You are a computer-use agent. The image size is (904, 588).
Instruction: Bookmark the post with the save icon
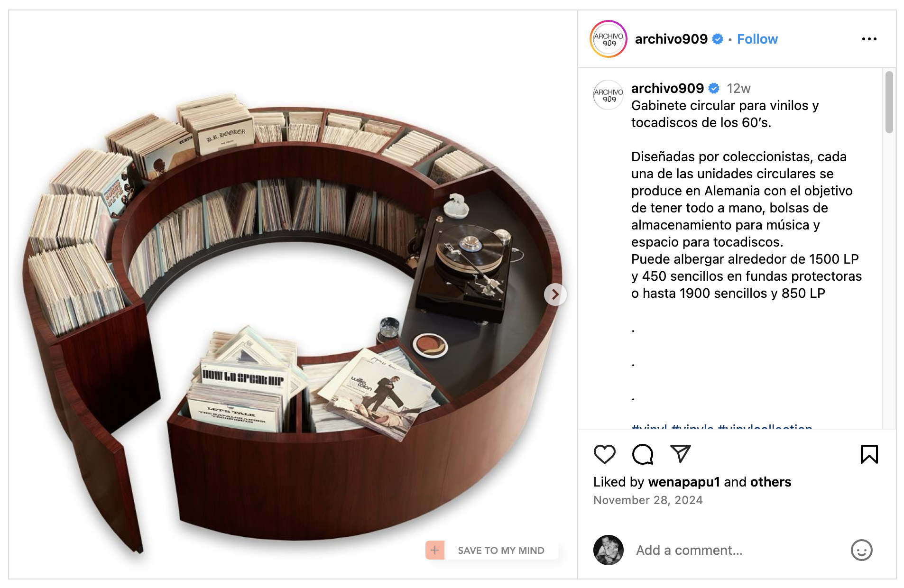869,454
